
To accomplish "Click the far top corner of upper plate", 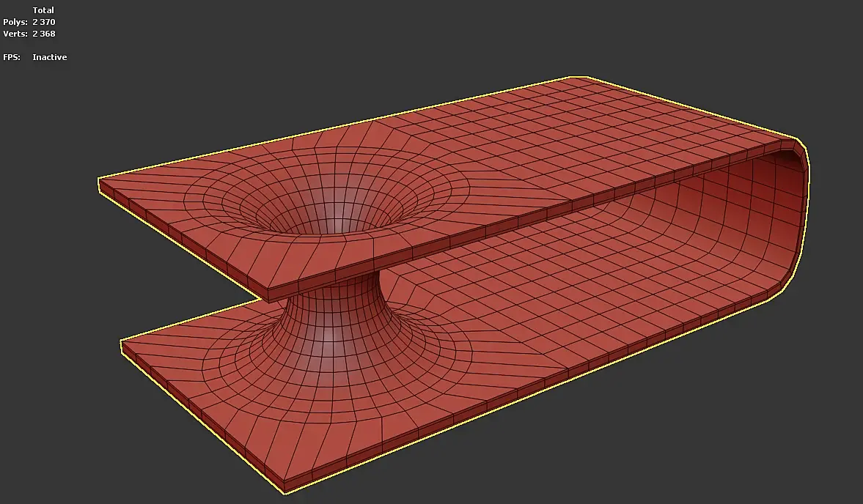I will pos(578,78).
